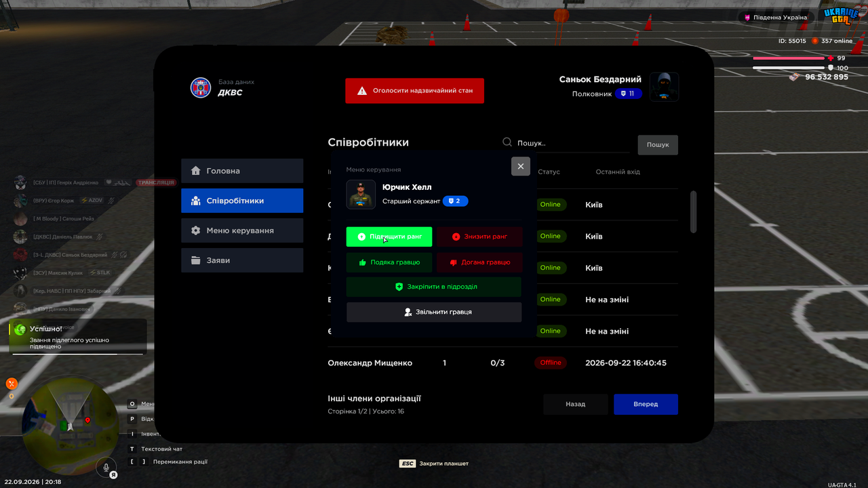Image resolution: width=868 pixels, height=488 pixels.
Task: Click Звільнити гравця to dismiss the player
Action: click(434, 312)
